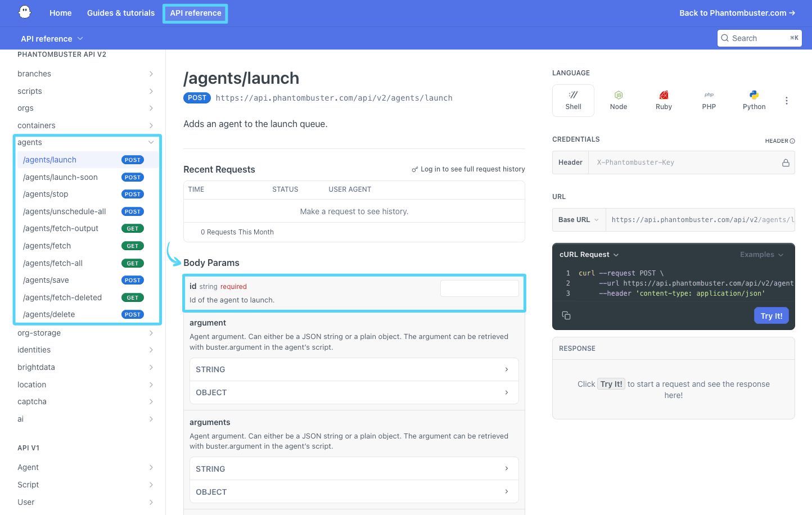
Task: Open Guides & tutorials tab
Action: [x=121, y=13]
